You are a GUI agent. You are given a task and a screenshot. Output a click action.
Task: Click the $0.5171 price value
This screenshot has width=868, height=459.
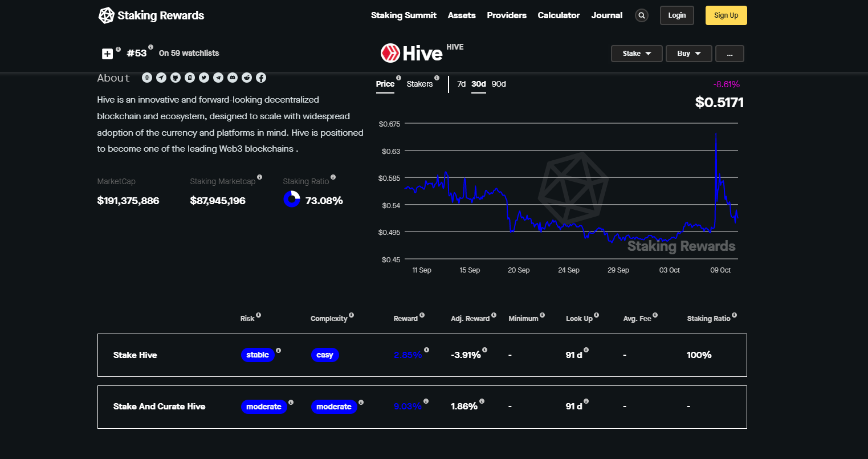click(719, 103)
